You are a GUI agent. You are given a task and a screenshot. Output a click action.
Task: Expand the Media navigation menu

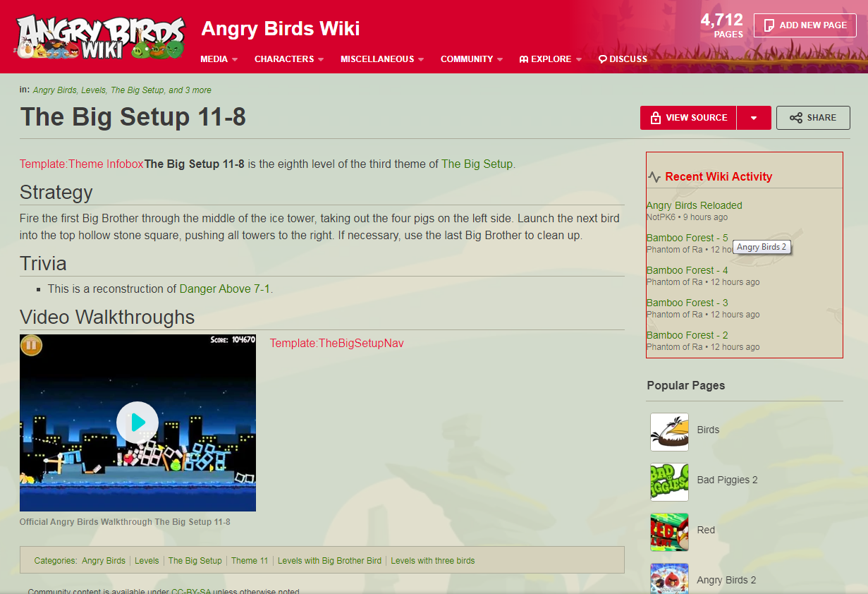pyautogui.click(x=219, y=59)
